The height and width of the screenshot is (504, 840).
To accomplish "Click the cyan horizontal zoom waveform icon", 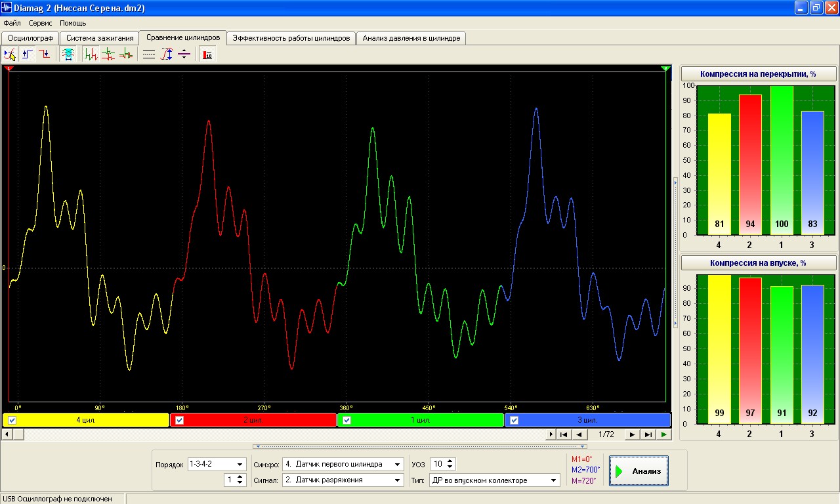I will pyautogui.click(x=68, y=54).
